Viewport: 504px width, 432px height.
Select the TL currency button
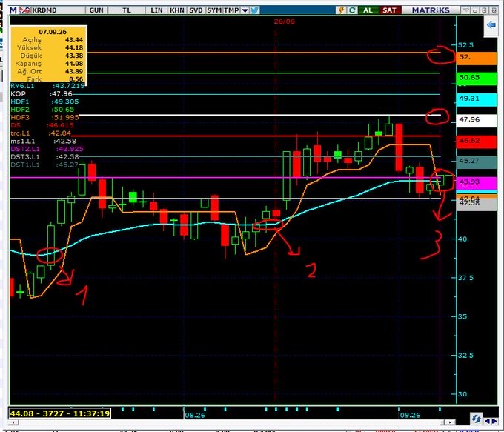click(x=127, y=10)
